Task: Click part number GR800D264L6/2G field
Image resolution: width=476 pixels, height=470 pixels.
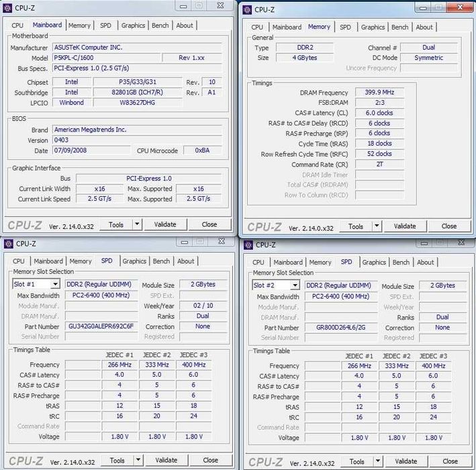Action: click(x=341, y=328)
